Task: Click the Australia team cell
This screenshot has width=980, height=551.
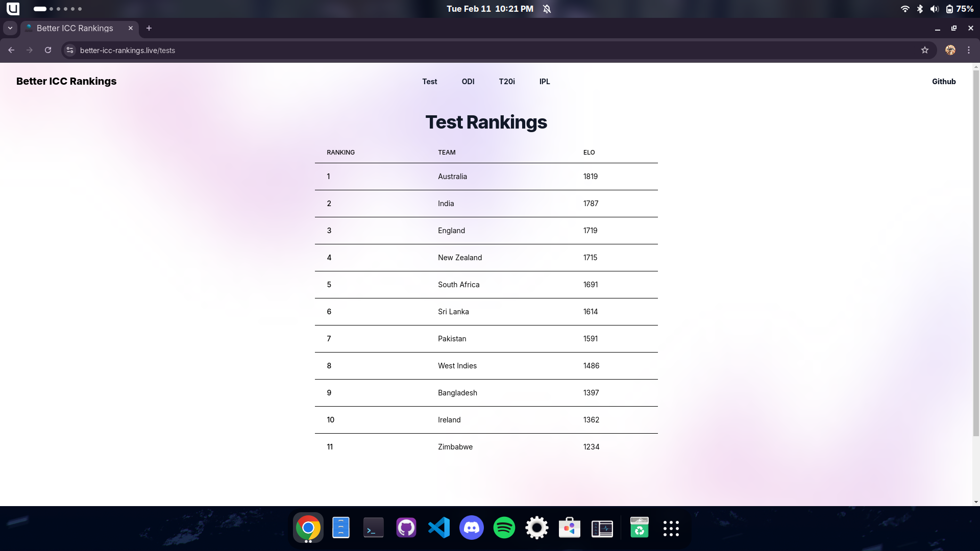Action: coord(452,177)
